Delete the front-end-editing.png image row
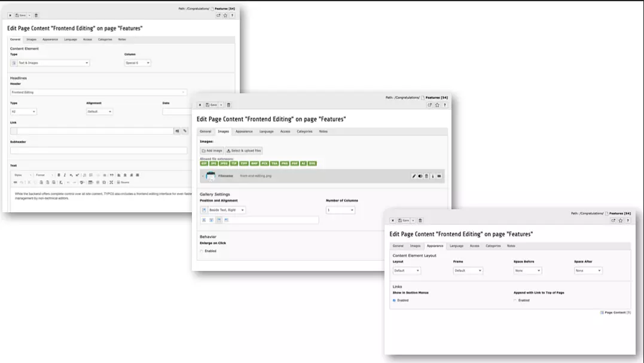 tap(426, 176)
